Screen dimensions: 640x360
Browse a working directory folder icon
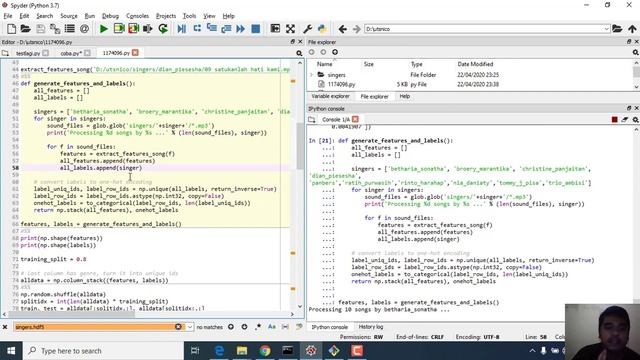(x=617, y=29)
